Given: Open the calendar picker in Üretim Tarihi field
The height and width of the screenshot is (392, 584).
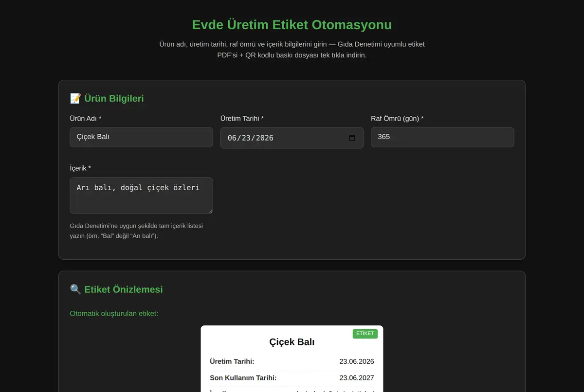Looking at the screenshot, I should pos(352,138).
